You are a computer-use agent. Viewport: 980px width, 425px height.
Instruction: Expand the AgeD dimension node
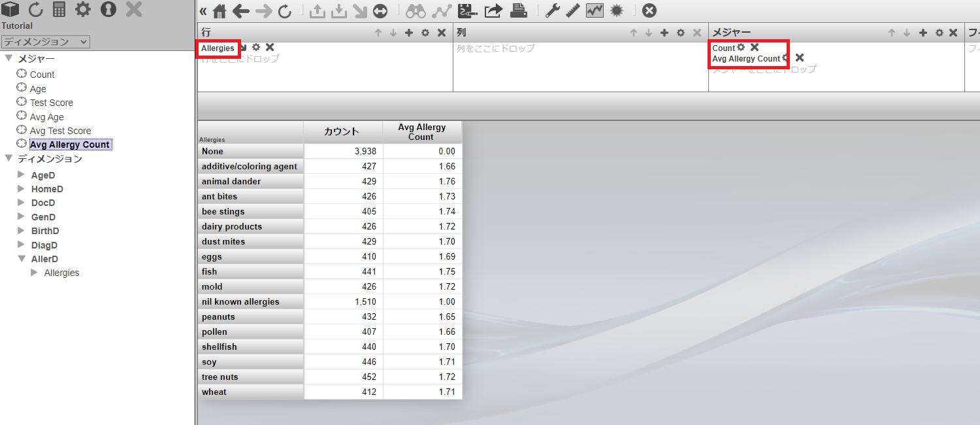[x=22, y=175]
